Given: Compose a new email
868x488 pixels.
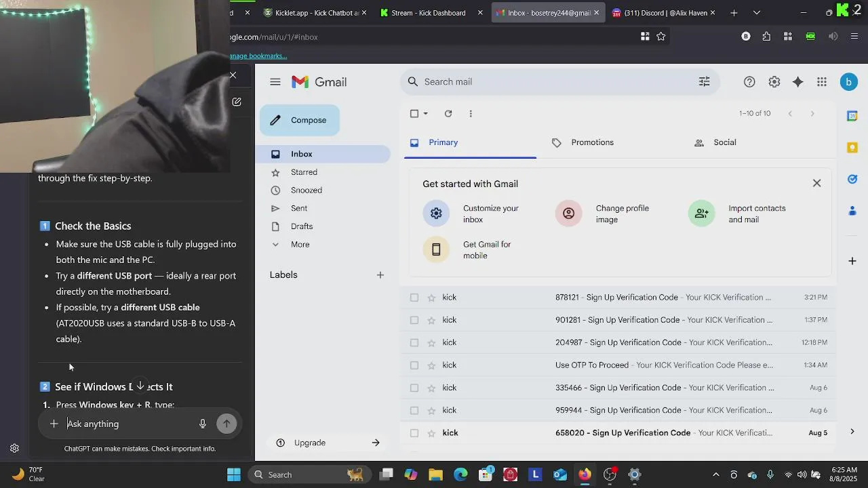Looking at the screenshot, I should 299,121.
